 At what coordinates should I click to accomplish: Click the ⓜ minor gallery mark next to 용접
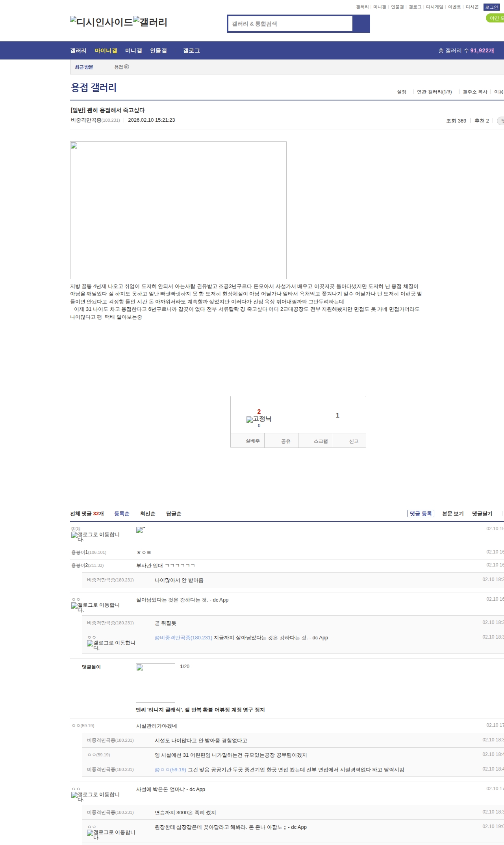127,67
